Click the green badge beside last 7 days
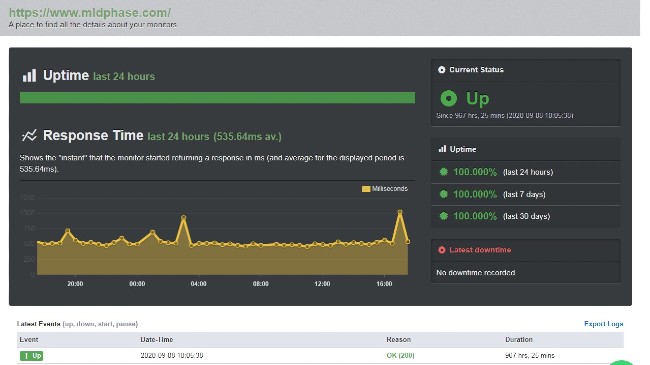 (444, 194)
